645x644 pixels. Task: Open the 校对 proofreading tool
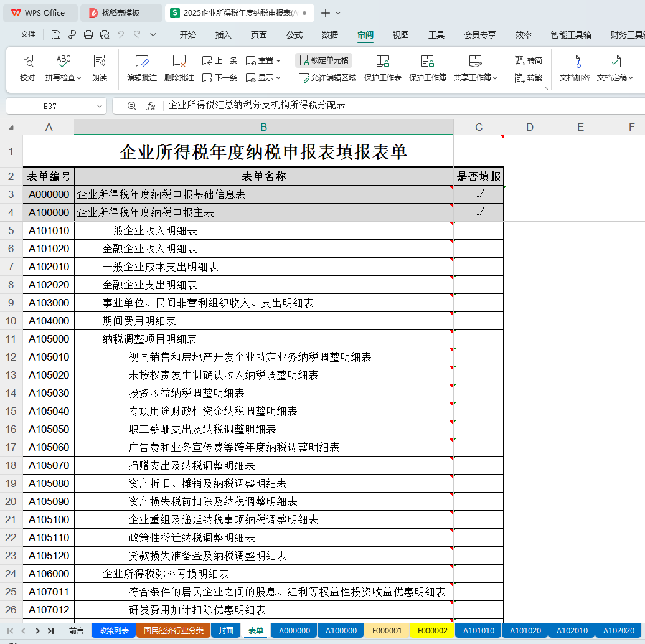pos(27,68)
